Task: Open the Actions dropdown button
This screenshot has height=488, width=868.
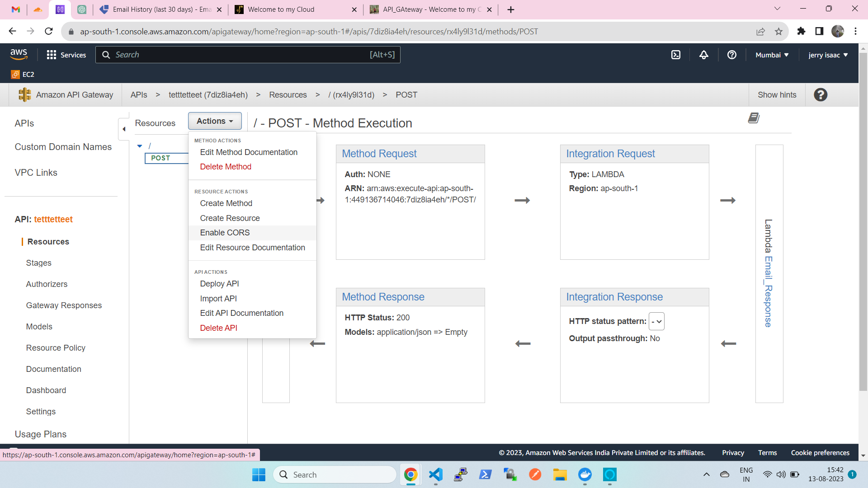Action: point(215,121)
